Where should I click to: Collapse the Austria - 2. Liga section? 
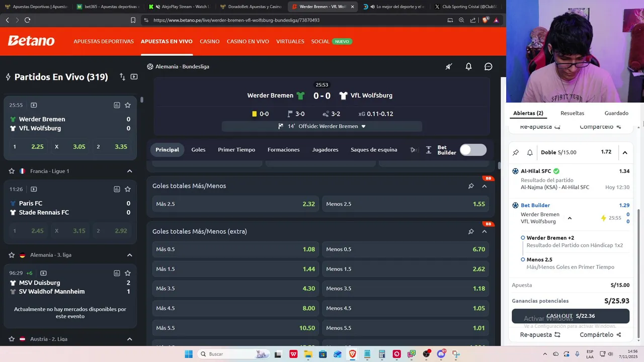[129, 339]
